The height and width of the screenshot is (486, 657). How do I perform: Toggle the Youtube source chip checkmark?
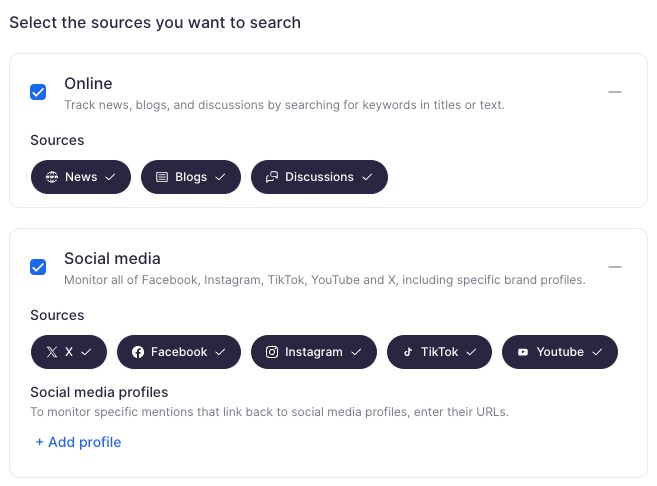click(597, 352)
